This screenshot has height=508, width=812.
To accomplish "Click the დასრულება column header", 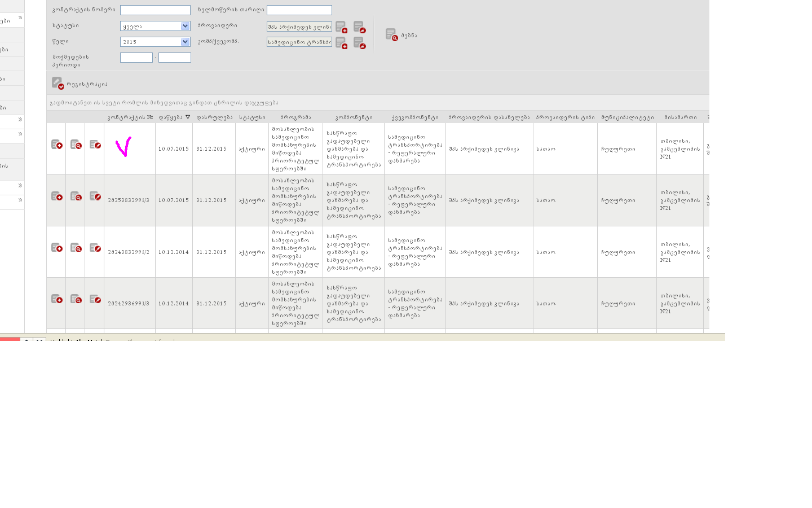I will 214,117.
